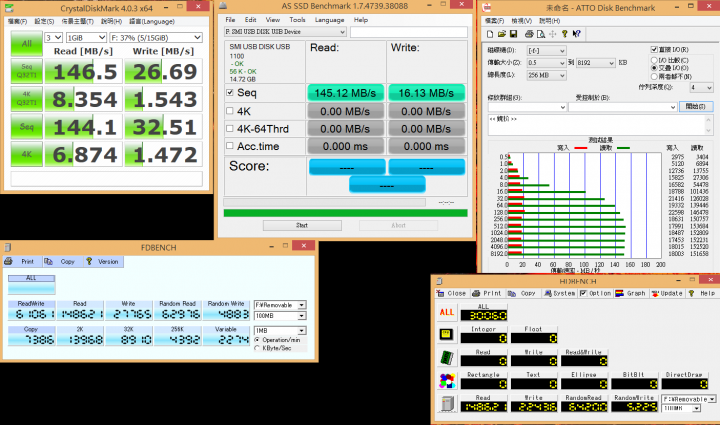This screenshot has height=425, width=720.
Task: Click Print in FDBENCH toolbar
Action: [x=21, y=262]
